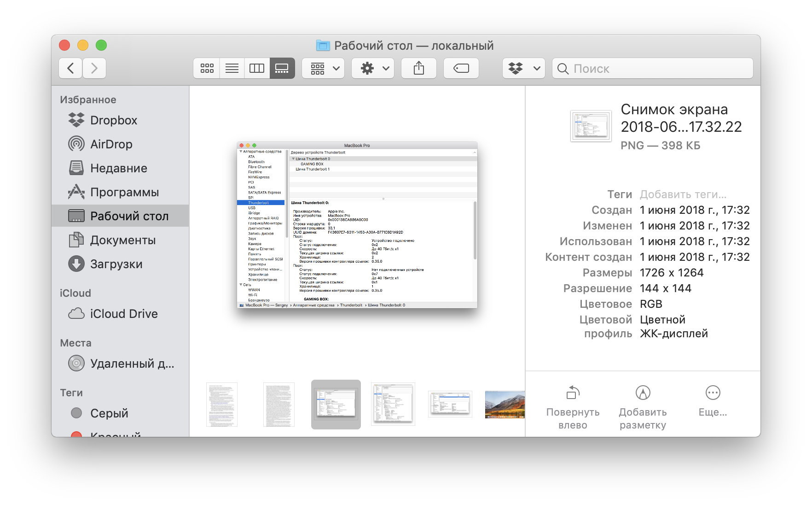Click the highlighted screenshot thumbnail in filmstrip
The height and width of the screenshot is (505, 812).
(336, 405)
